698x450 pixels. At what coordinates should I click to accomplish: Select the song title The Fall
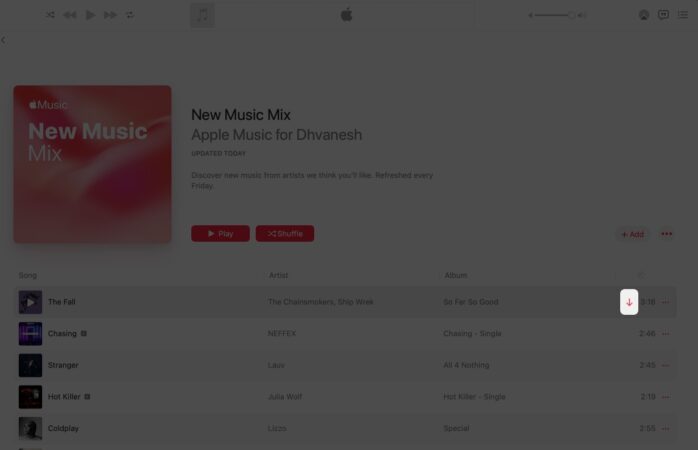(61, 302)
